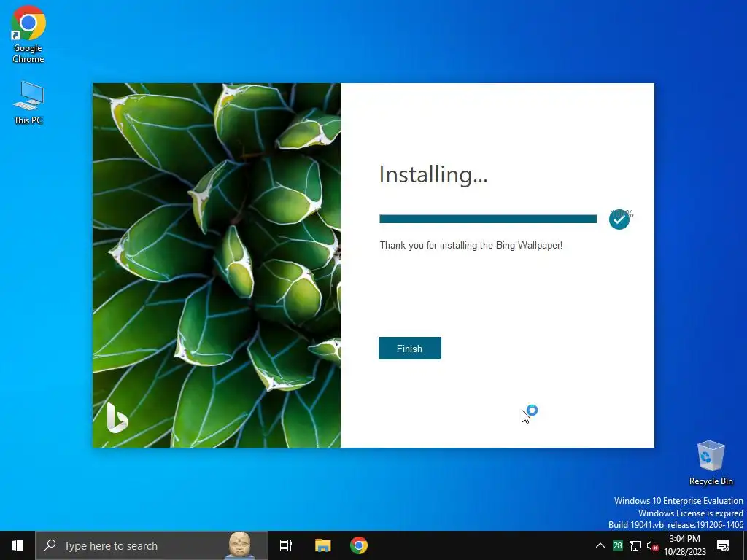This screenshot has height=560, width=747.
Task: Click the search highlight figurine image
Action: coord(239,545)
